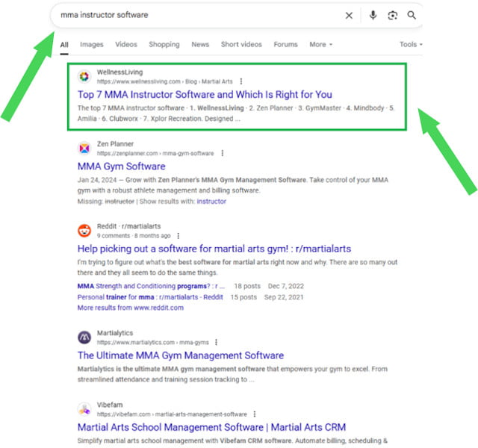
Task: Click the Vibefam site favicon
Action: [x=84, y=409]
